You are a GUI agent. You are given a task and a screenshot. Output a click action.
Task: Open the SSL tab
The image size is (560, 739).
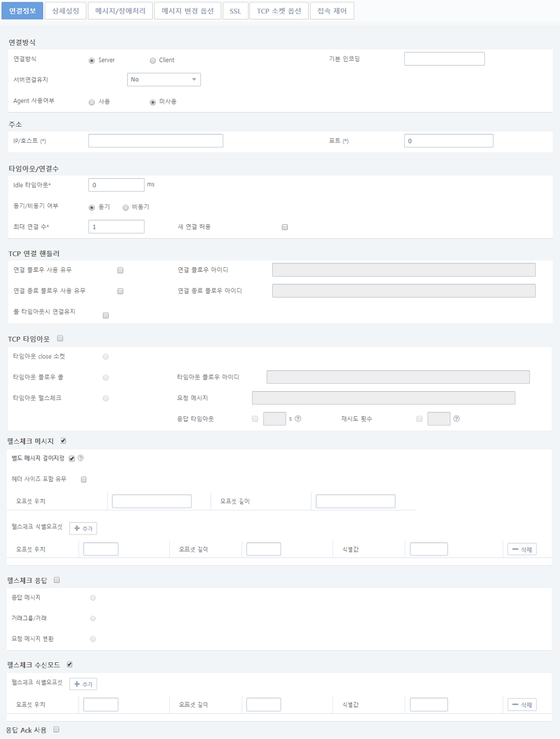pos(235,11)
